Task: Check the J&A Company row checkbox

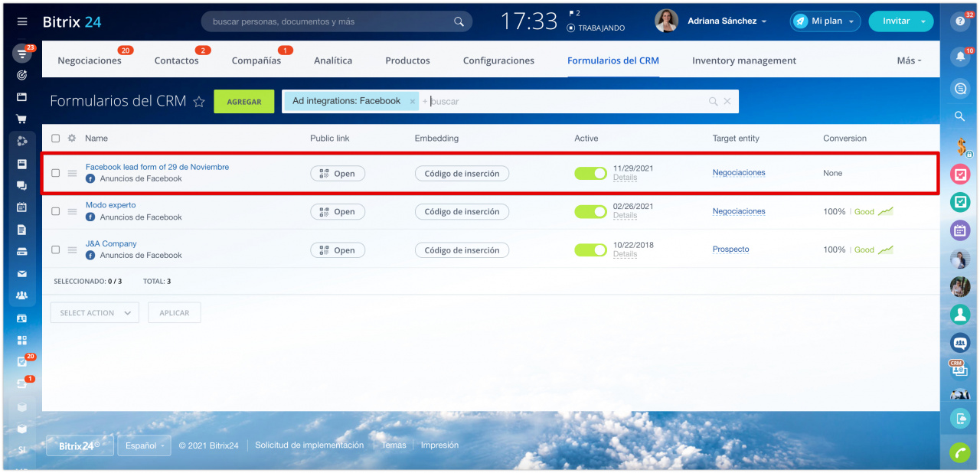Action: pos(55,250)
